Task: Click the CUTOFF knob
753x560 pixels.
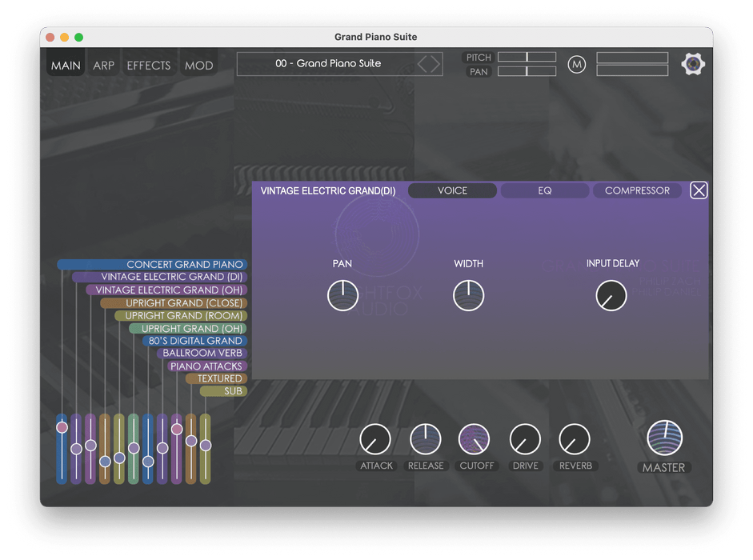Action: (x=474, y=439)
